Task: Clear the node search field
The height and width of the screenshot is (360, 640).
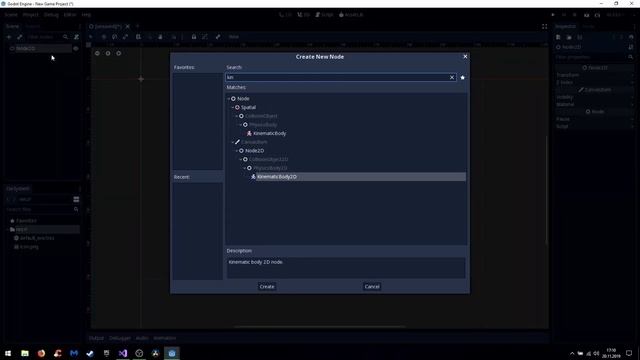Action: [452, 77]
